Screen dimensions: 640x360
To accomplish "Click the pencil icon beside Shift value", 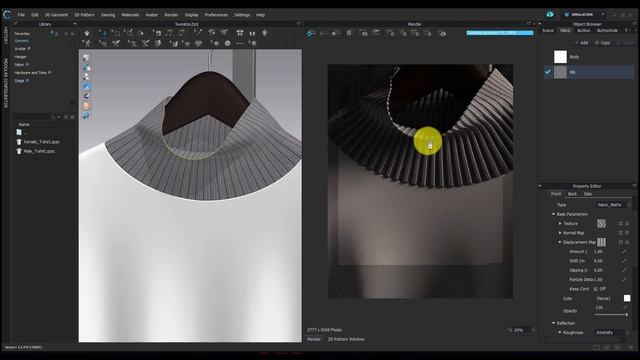I will pos(624,261).
